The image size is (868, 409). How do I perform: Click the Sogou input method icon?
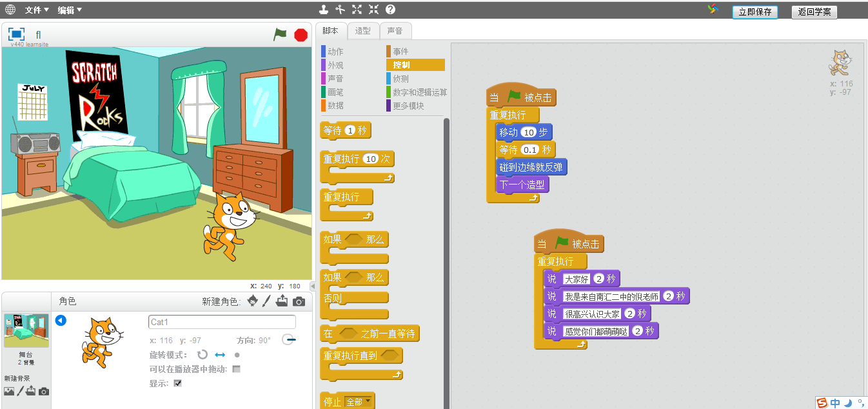coord(822,403)
